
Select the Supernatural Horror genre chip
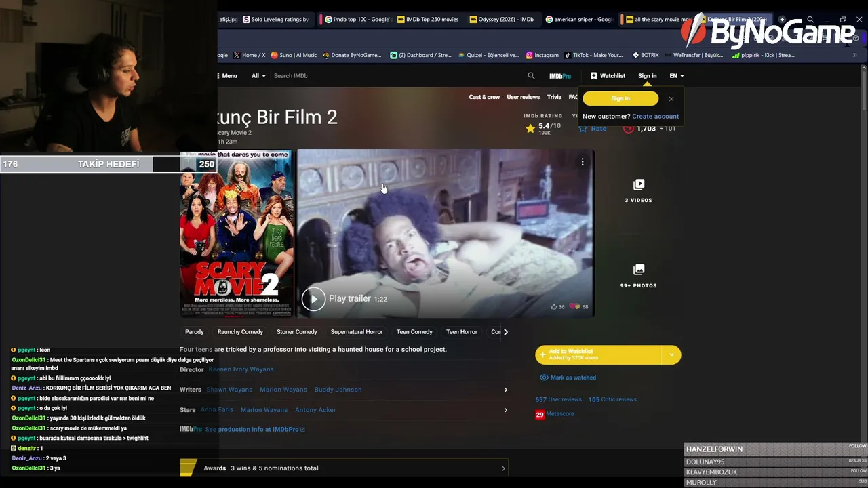point(357,332)
